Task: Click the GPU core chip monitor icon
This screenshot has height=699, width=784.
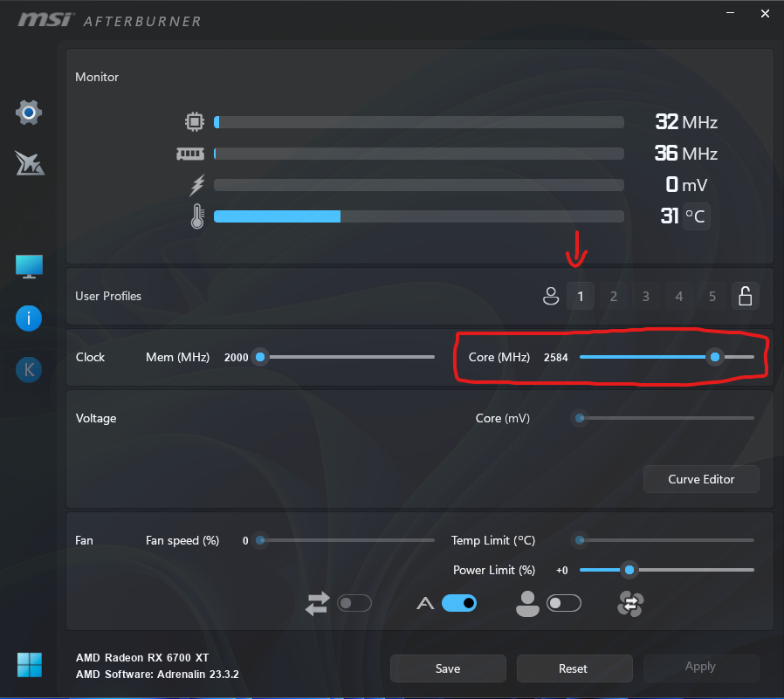Action: coord(195,121)
